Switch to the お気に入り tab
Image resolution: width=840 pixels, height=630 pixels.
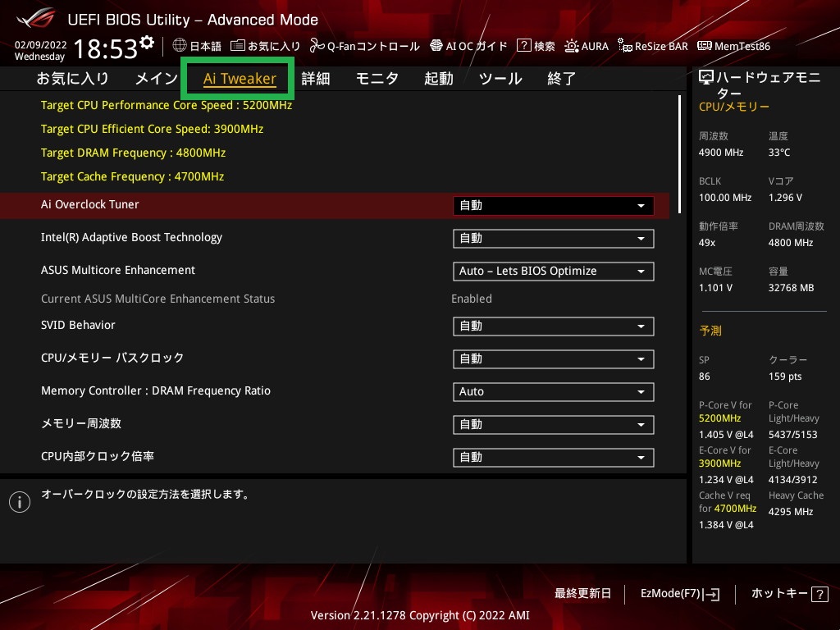coord(72,79)
